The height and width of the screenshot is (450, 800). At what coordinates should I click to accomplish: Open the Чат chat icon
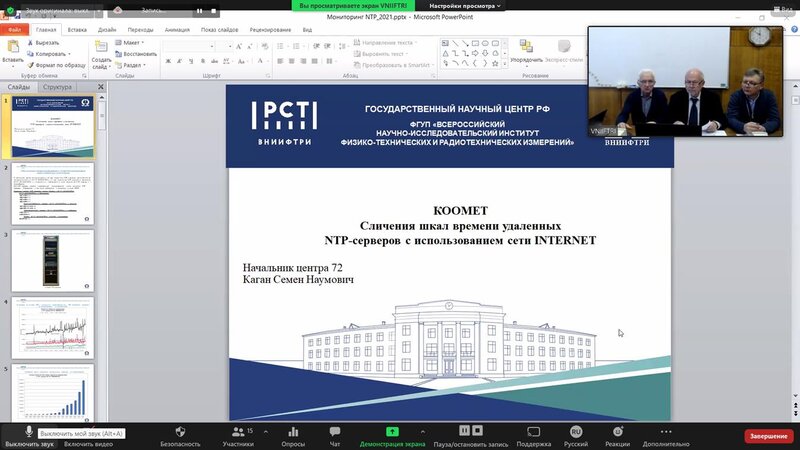click(x=335, y=432)
